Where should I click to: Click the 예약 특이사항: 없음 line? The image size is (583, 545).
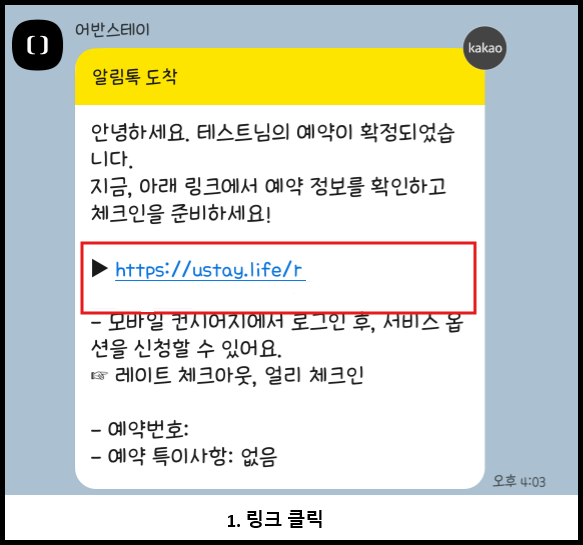click(184, 456)
